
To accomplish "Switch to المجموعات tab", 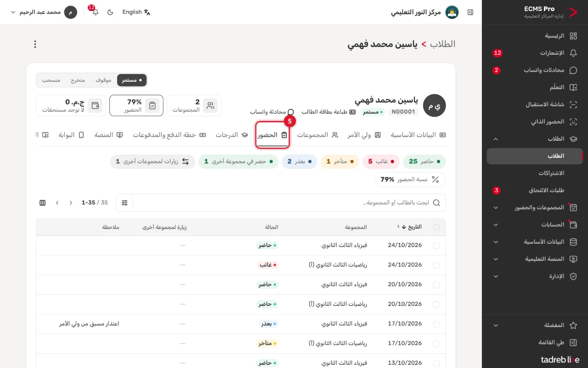I will click(317, 135).
